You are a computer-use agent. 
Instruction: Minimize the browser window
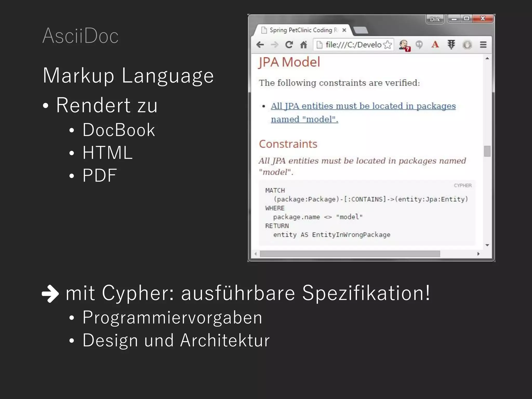coord(454,19)
